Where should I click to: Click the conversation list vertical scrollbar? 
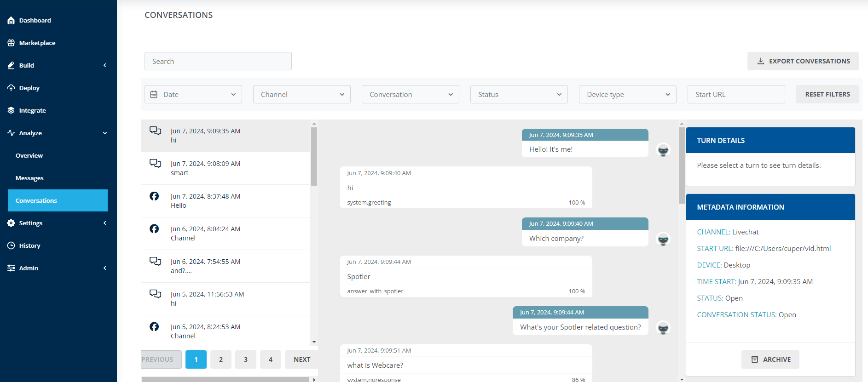click(314, 156)
